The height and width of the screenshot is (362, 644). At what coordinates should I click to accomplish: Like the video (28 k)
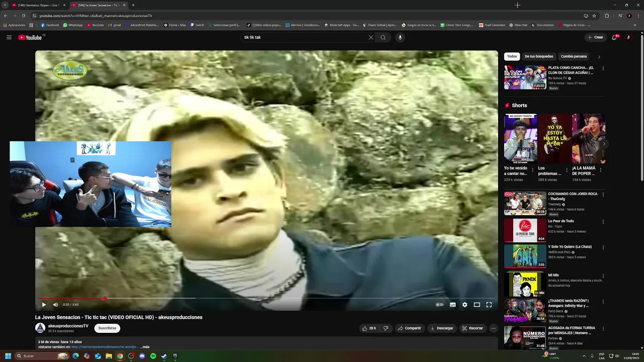pos(369,328)
